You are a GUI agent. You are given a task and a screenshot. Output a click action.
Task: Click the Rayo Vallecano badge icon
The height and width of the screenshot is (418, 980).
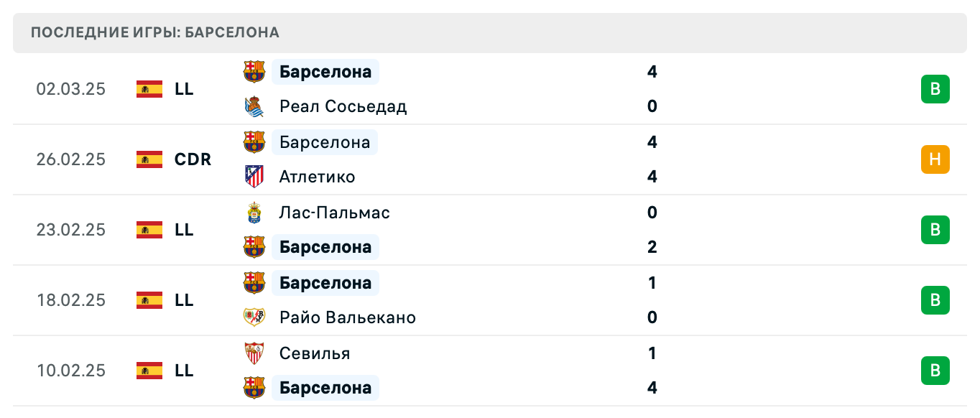click(x=254, y=317)
